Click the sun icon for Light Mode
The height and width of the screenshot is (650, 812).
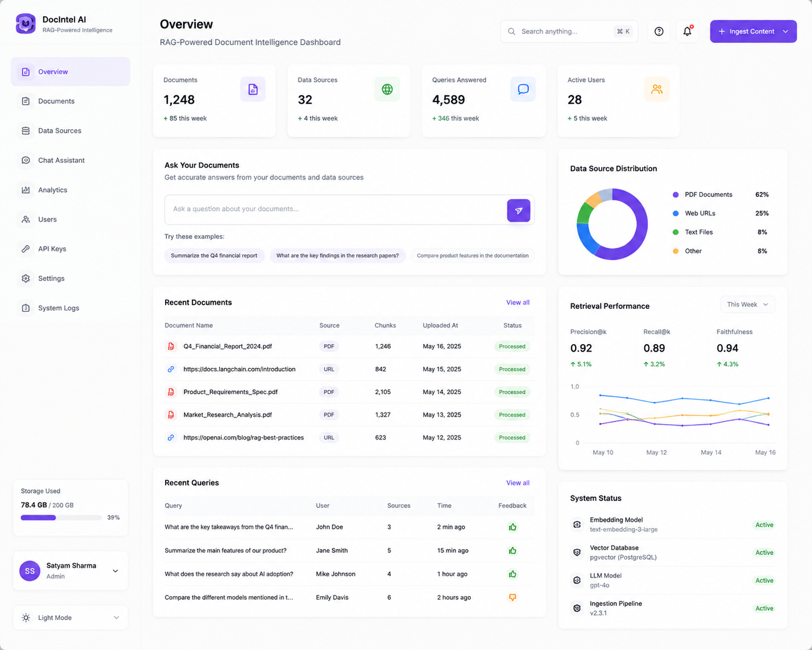point(26,618)
